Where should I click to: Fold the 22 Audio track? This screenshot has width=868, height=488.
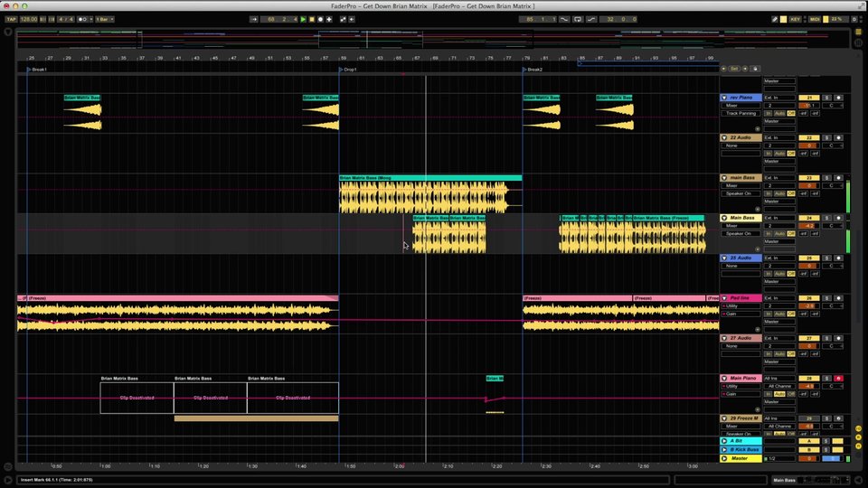(724, 137)
